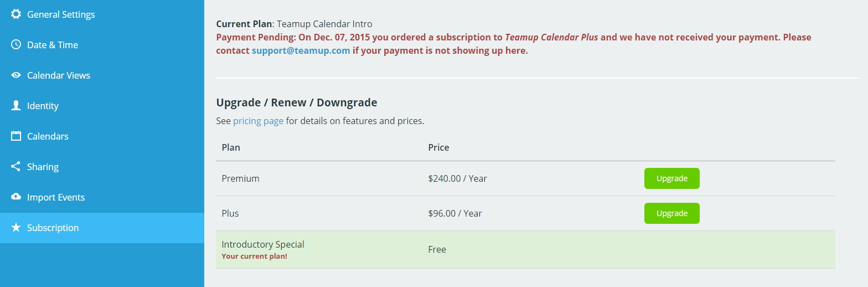Click the calendar icon beside Calendars
This screenshot has height=287, width=868.
pos(16,136)
